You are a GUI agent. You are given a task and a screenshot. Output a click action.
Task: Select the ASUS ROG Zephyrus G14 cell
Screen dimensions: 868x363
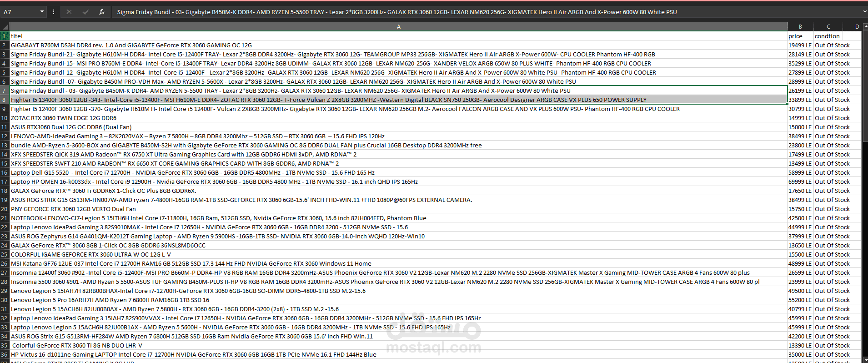pyautogui.click(x=398, y=236)
